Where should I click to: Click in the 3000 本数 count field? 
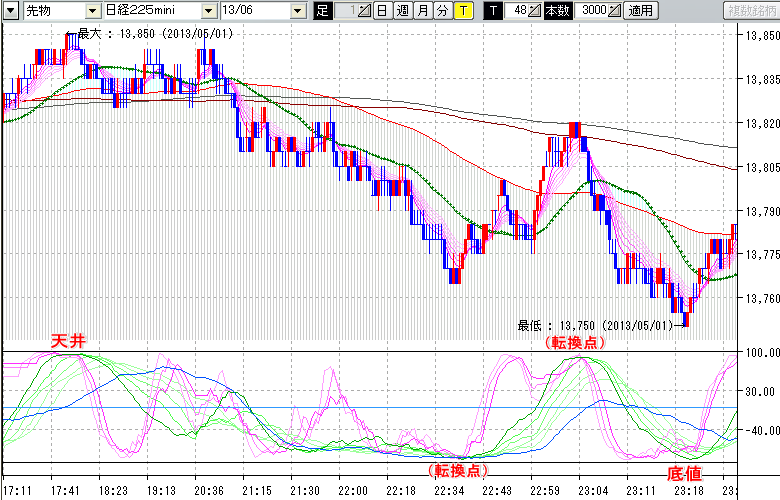592,11
